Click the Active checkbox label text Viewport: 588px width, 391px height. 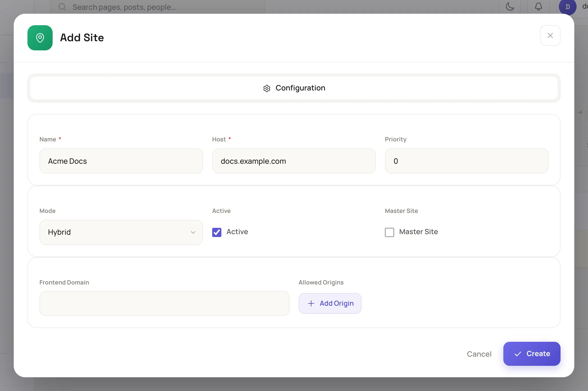[237, 232]
